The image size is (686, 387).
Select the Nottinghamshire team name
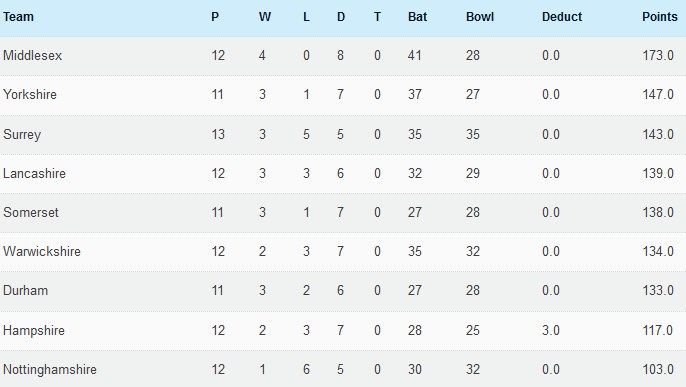pyautogui.click(x=50, y=370)
